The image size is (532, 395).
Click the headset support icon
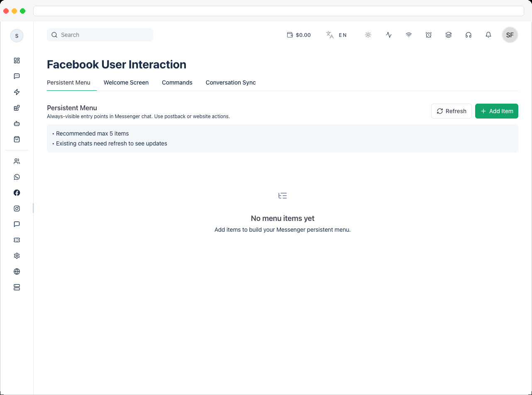pyautogui.click(x=469, y=35)
